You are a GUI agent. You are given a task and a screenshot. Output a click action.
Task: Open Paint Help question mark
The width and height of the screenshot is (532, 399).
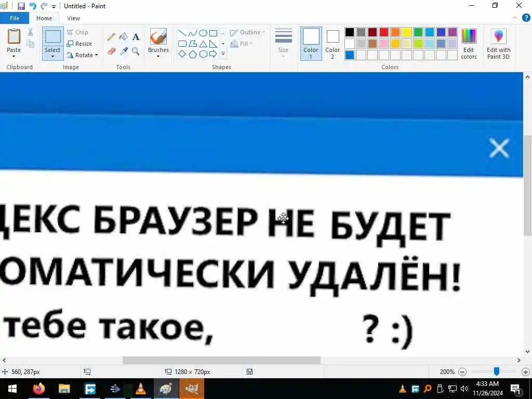click(x=526, y=18)
